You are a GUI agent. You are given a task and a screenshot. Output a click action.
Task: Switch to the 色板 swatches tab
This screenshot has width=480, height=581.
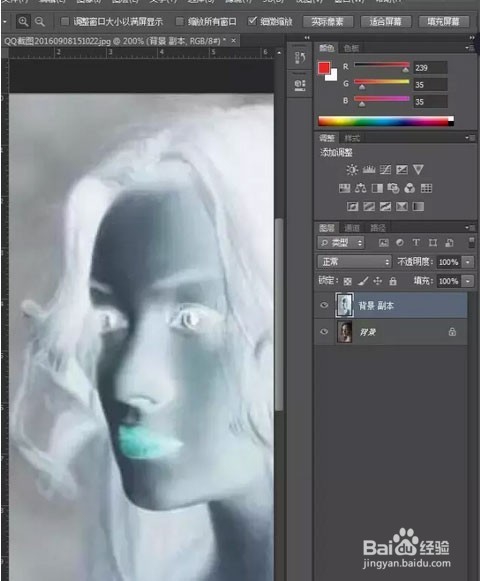[351, 48]
